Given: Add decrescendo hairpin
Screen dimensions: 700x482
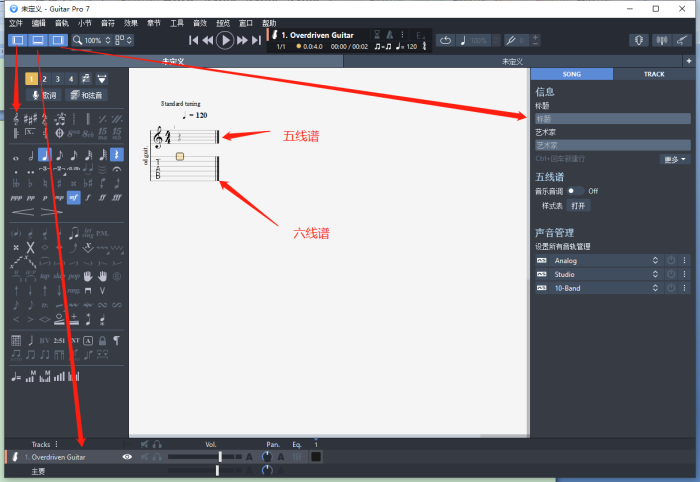Looking at the screenshot, I should click(x=51, y=212).
